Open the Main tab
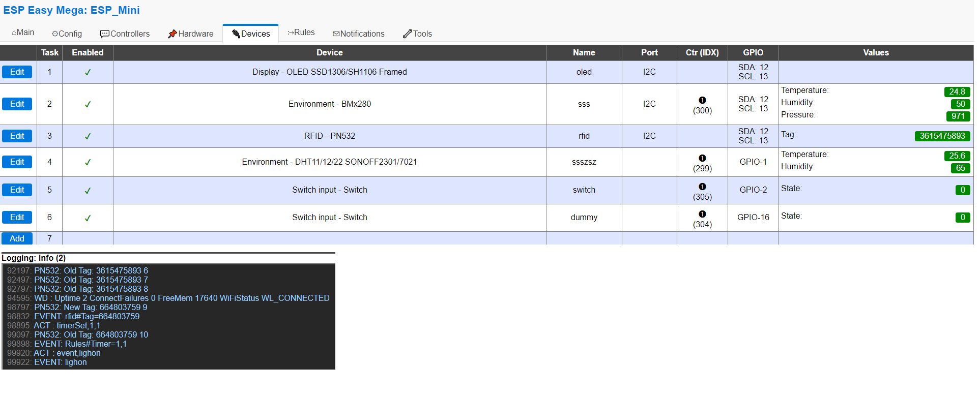 pyautogui.click(x=23, y=33)
